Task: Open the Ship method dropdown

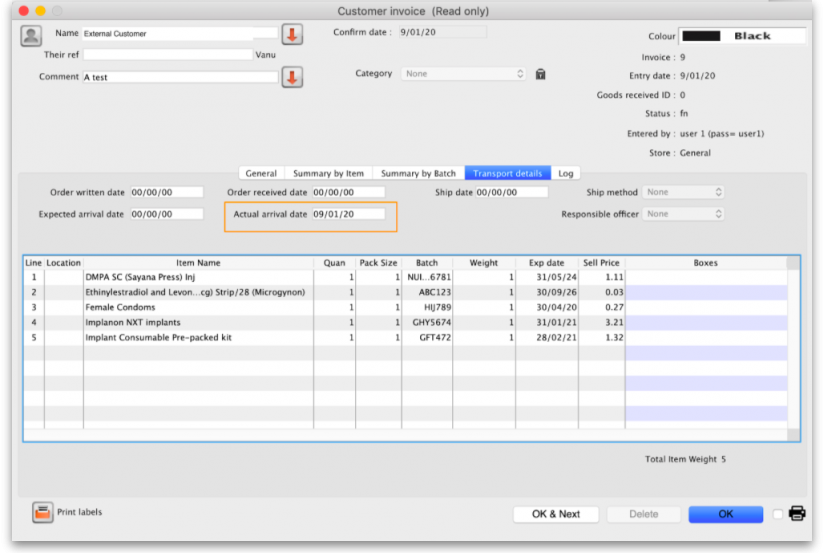Action: [684, 192]
